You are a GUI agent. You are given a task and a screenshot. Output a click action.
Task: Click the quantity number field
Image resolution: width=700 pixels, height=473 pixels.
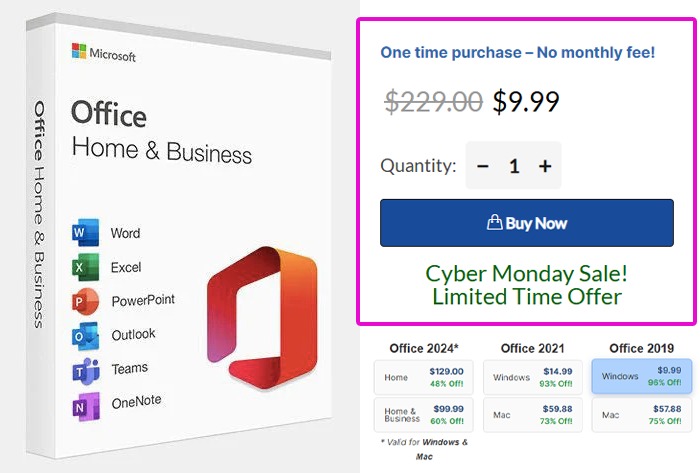pyautogui.click(x=514, y=166)
